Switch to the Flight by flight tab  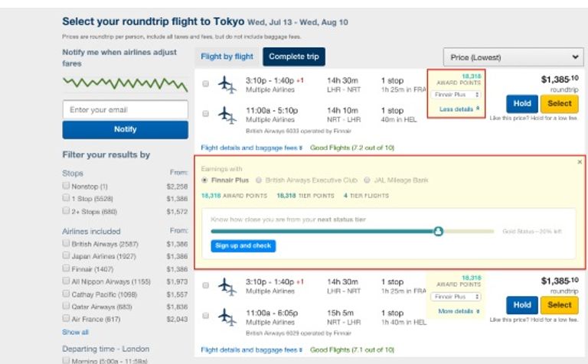coord(227,57)
